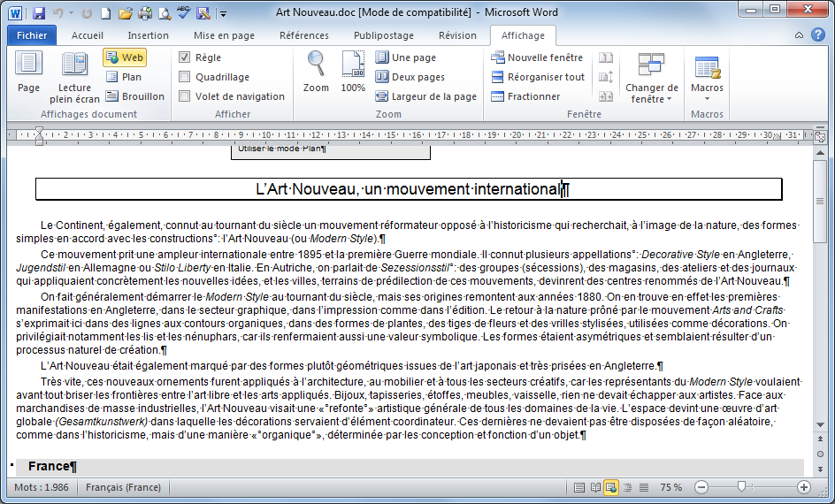Click the synchronous scrolling icon
This screenshot has width=835, height=504.
point(606,77)
